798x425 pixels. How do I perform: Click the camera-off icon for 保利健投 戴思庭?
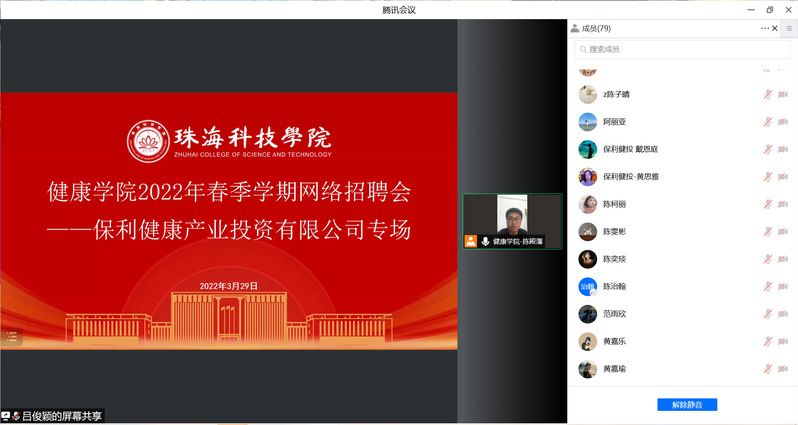pyautogui.click(x=783, y=149)
